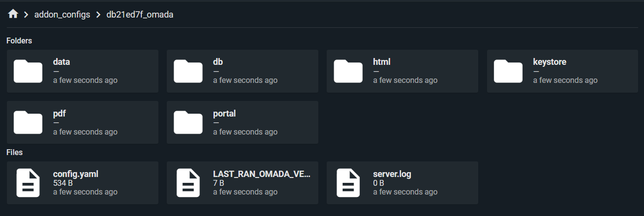
Task: Open the pdf folder icon
Action: (x=28, y=122)
